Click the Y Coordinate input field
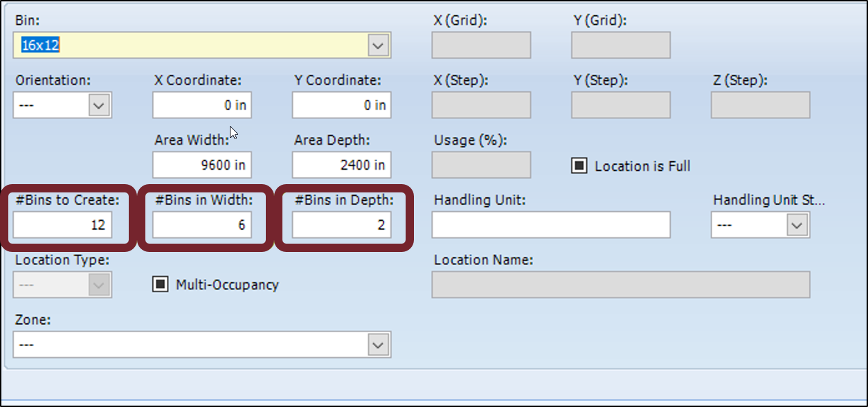This screenshot has width=868, height=407. 341,105
